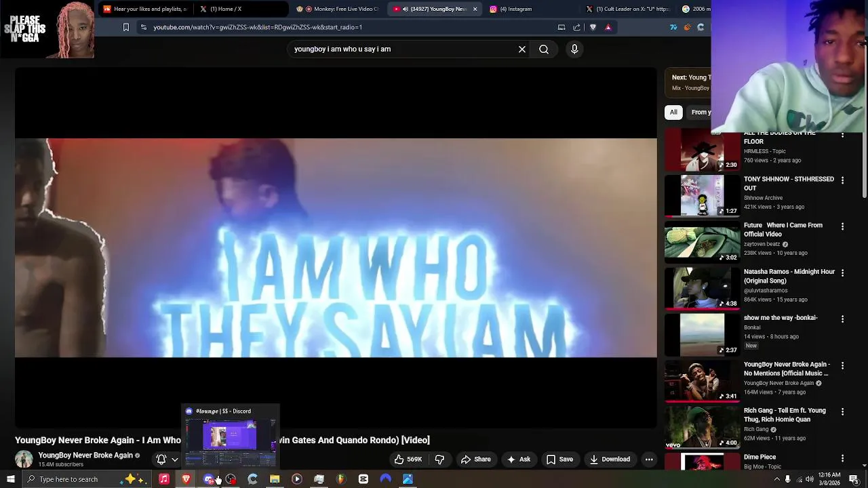Start voice search with microphone icon
Viewport: 868px width, 488px height.
click(x=574, y=49)
